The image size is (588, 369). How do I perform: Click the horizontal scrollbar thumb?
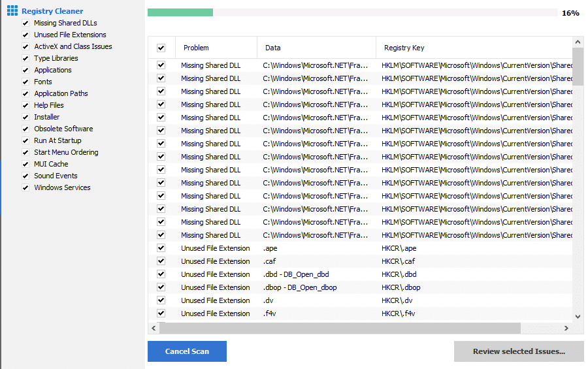pyautogui.click(x=340, y=328)
